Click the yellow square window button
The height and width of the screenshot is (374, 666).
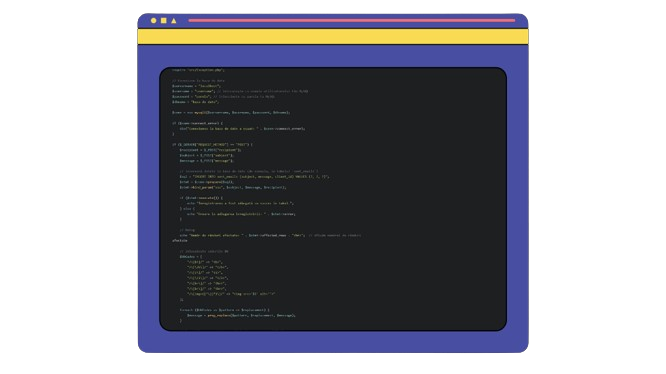pyautogui.click(x=164, y=20)
